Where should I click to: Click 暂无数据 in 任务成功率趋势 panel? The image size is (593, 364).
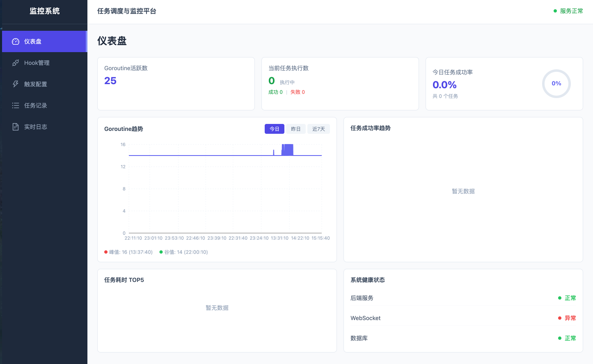pyautogui.click(x=463, y=191)
